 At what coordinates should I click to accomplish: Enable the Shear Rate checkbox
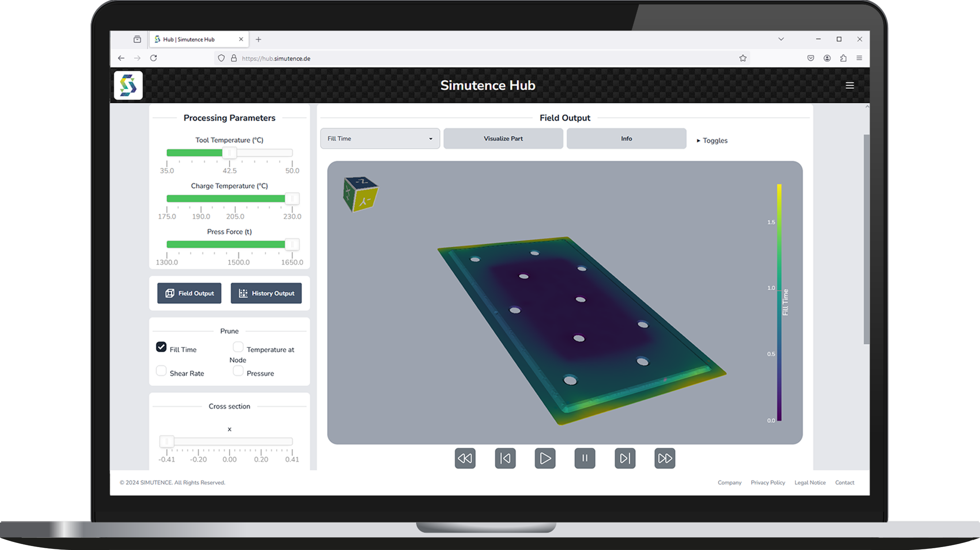pyautogui.click(x=161, y=371)
